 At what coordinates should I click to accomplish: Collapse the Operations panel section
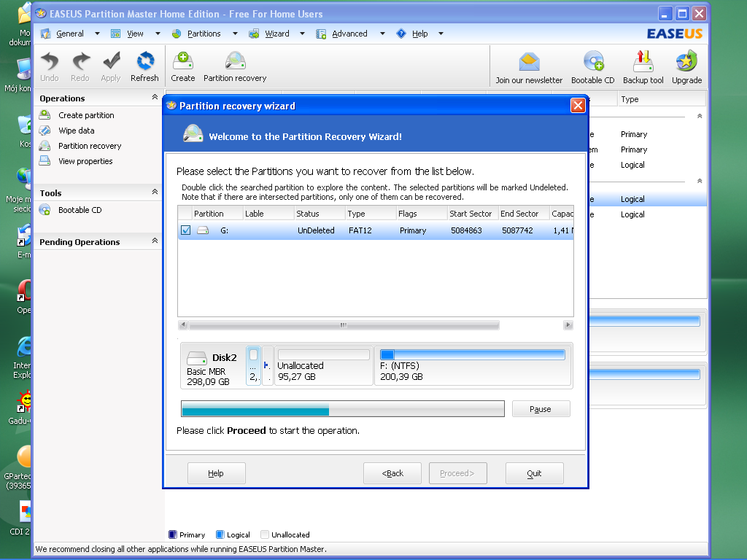[x=155, y=97]
